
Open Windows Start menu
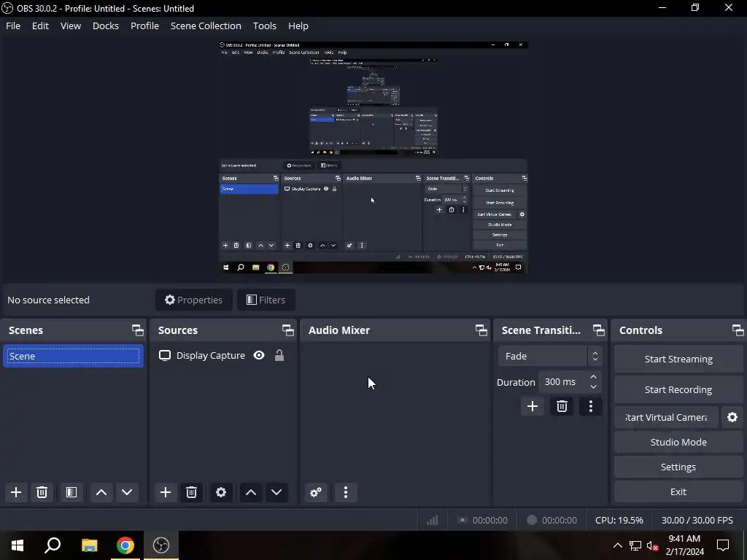coord(18,545)
